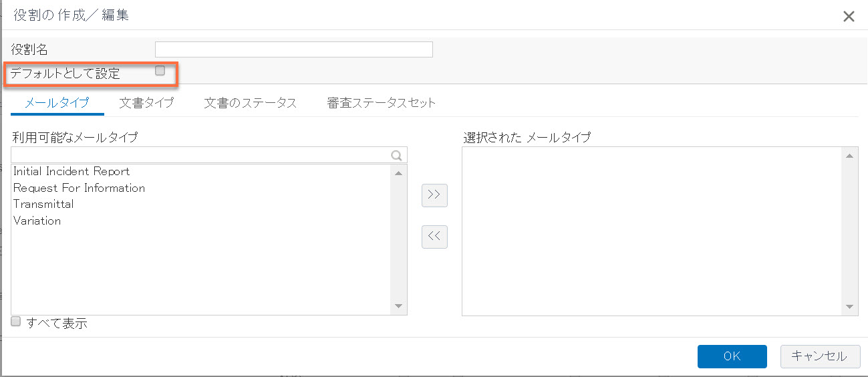Select Variation mail type
Image resolution: width=868 pixels, height=377 pixels.
200,221
